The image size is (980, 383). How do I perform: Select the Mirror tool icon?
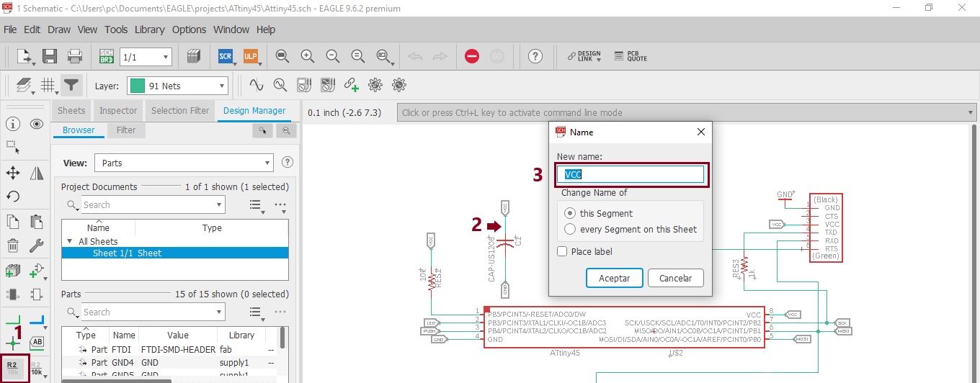tap(37, 173)
